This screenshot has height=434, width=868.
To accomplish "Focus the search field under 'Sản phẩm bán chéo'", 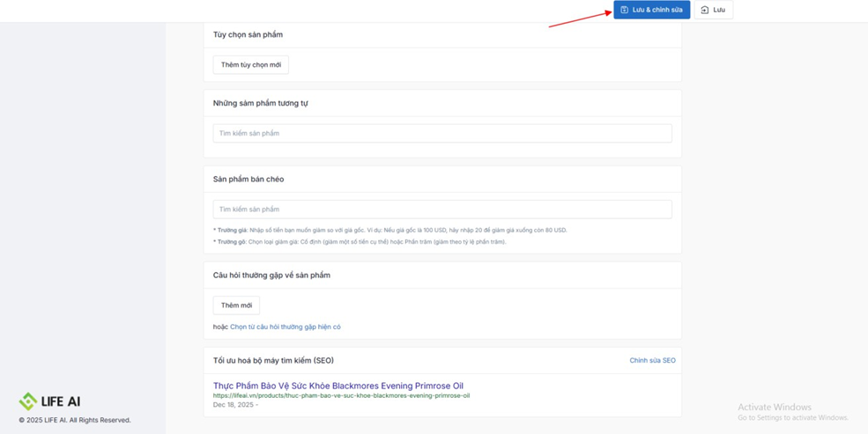I will 441,210.
